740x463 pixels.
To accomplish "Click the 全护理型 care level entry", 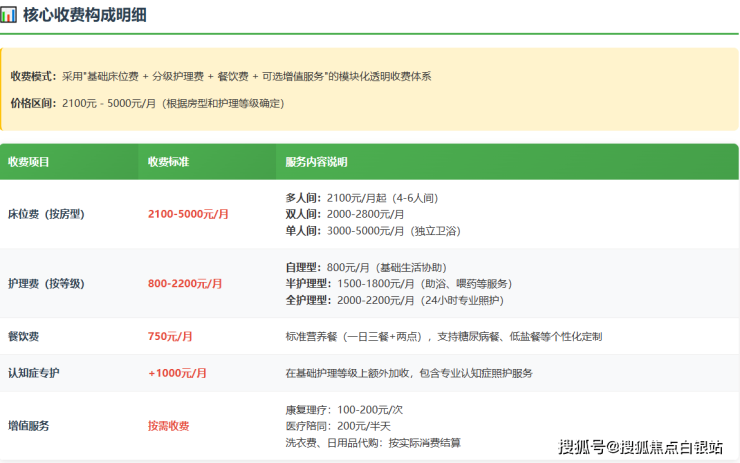I will [x=308, y=300].
